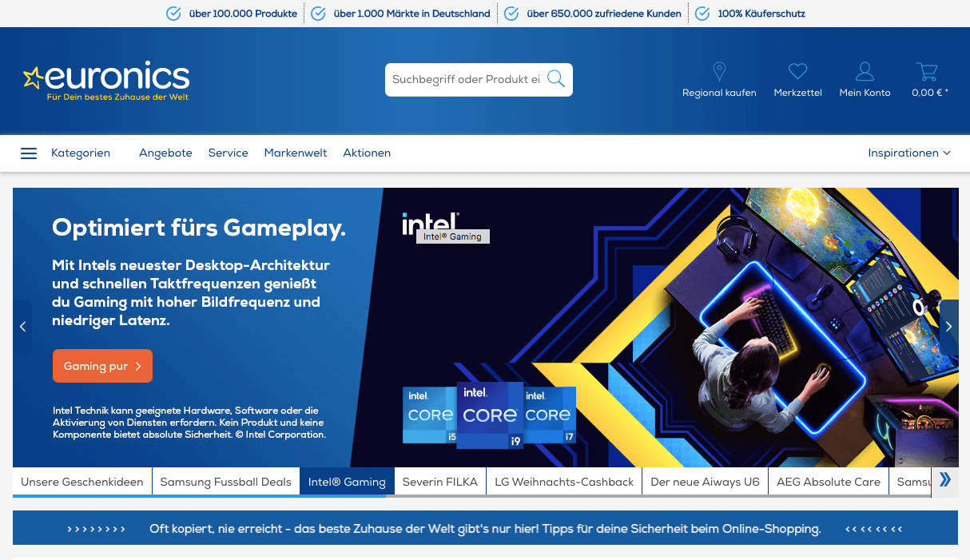This screenshot has height=560, width=970.
Task: Click the Intel Core i9 badge
Action: coord(490,415)
